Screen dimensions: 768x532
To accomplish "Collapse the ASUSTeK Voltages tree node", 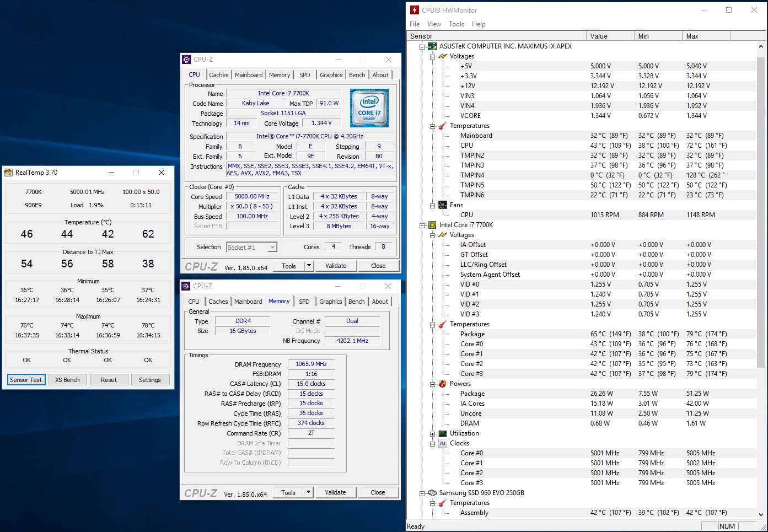I will coord(433,57).
